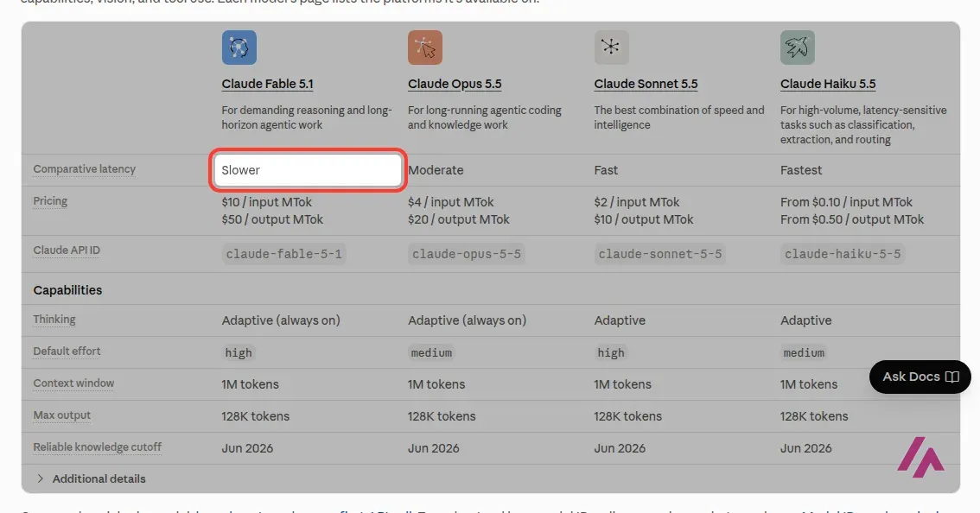This screenshot has height=513, width=980.
Task: Click the From $0.10 / input MTok price
Action: [846, 202]
